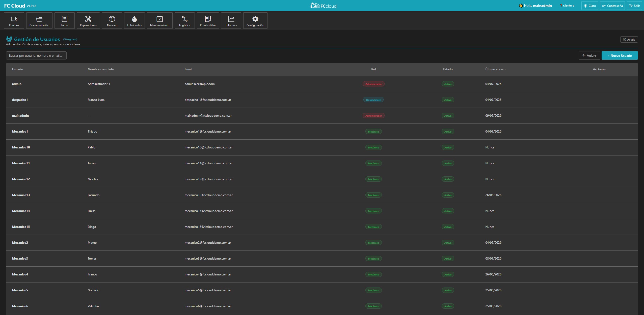
Task: Select the name Nicolas
Action: pos(93,179)
